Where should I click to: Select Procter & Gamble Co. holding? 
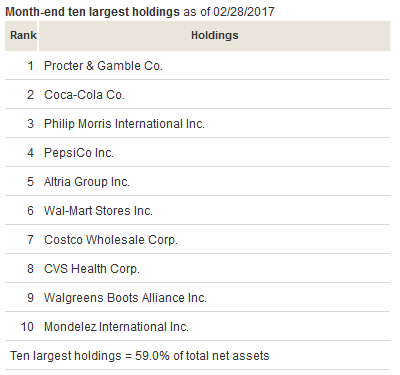(x=103, y=66)
